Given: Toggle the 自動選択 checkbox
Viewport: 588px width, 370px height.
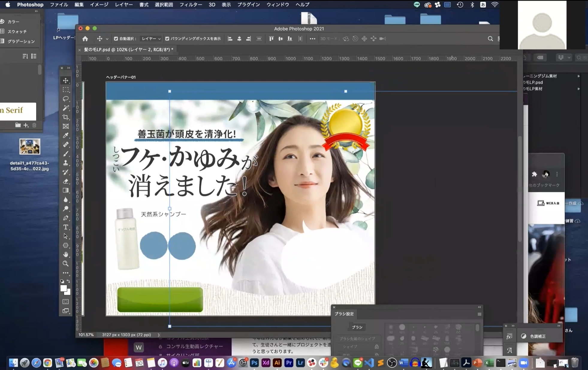Looking at the screenshot, I should [116, 39].
